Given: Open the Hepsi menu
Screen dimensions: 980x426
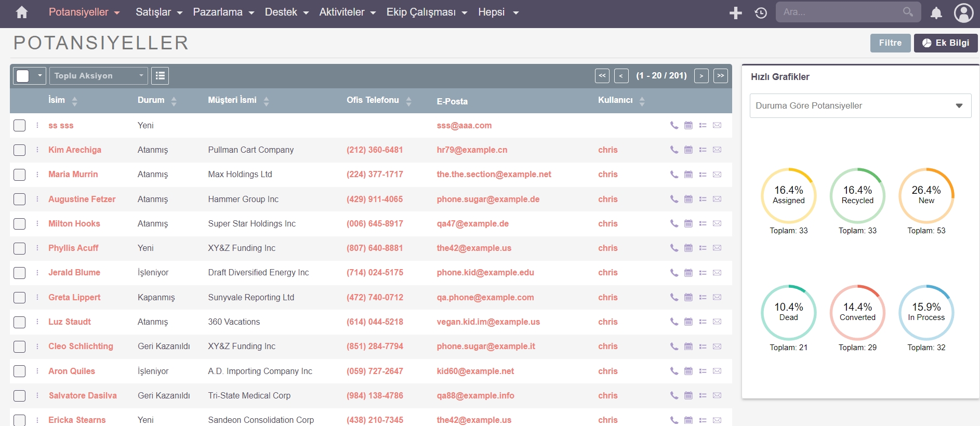Looking at the screenshot, I should (498, 12).
